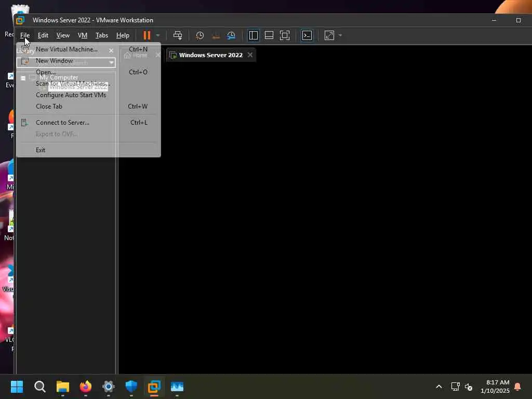This screenshot has width=532, height=399.
Task: Open the power options arrow beside pause
Action: coord(158,35)
